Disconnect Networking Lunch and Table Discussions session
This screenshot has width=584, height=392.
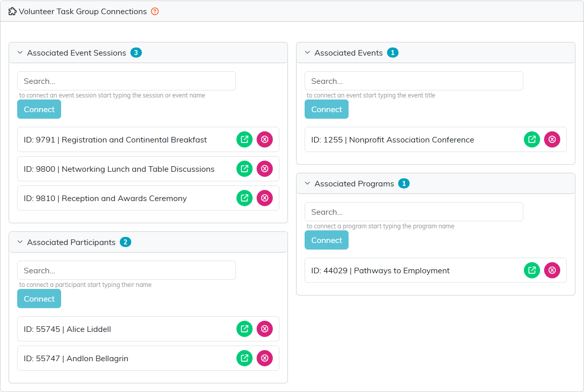pyautogui.click(x=265, y=169)
